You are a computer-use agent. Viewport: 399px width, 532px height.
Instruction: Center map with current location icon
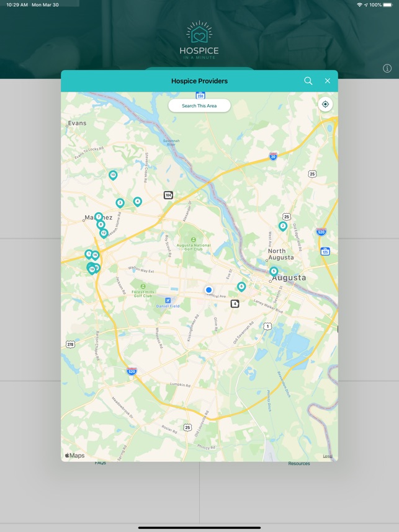pos(325,104)
